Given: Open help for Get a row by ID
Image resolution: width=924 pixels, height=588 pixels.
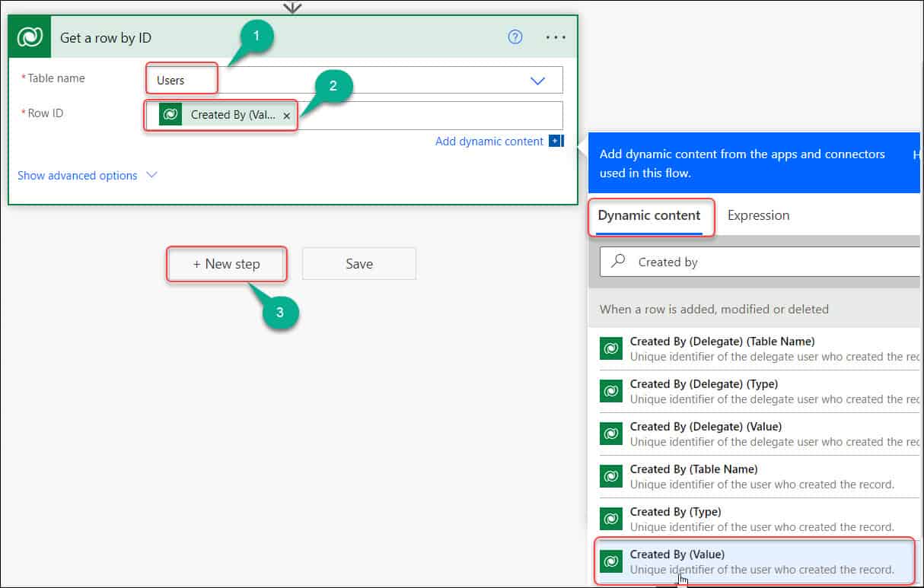Looking at the screenshot, I should tap(515, 37).
